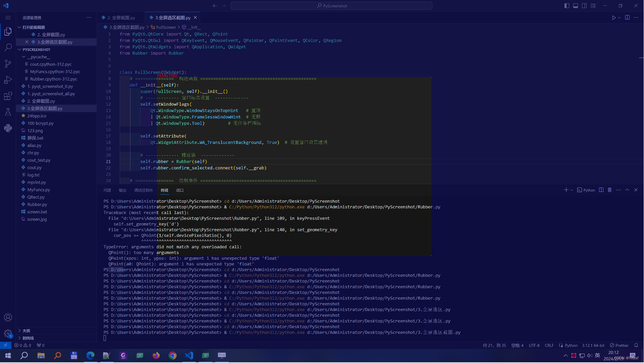Select the CRLF line ending setting
Image resolution: width=644 pixels, height=363 pixels.
coord(549,346)
